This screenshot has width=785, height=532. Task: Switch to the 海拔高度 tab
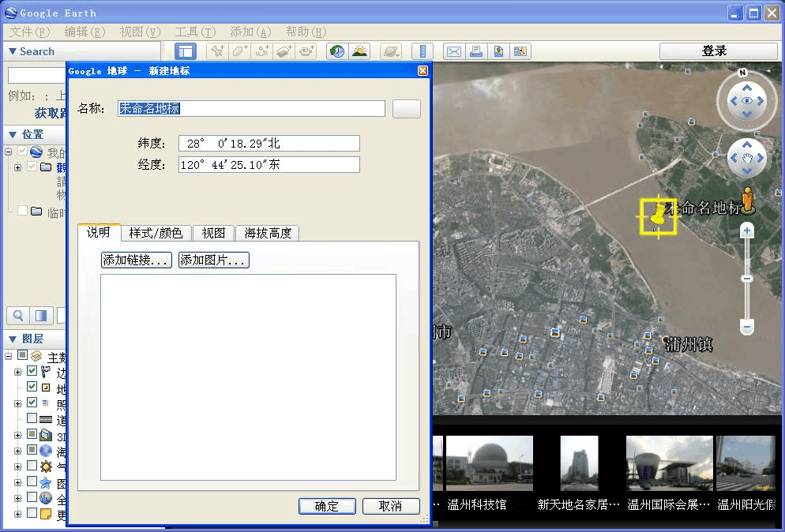coord(268,233)
